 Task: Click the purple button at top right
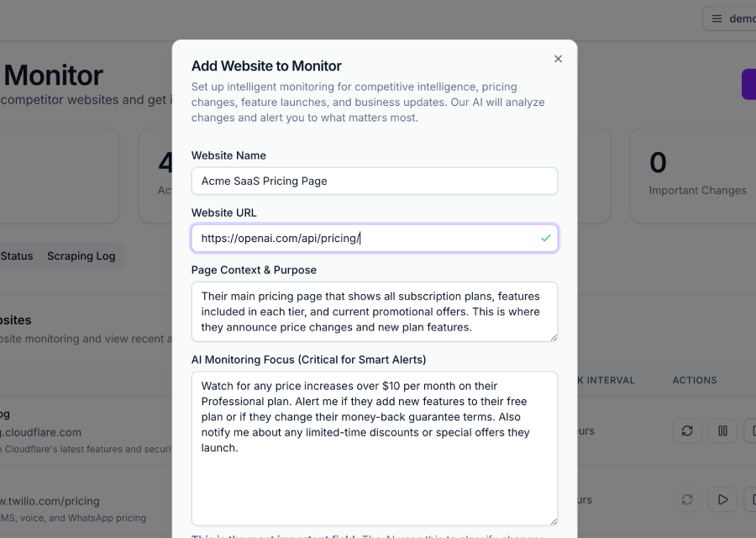(748, 85)
